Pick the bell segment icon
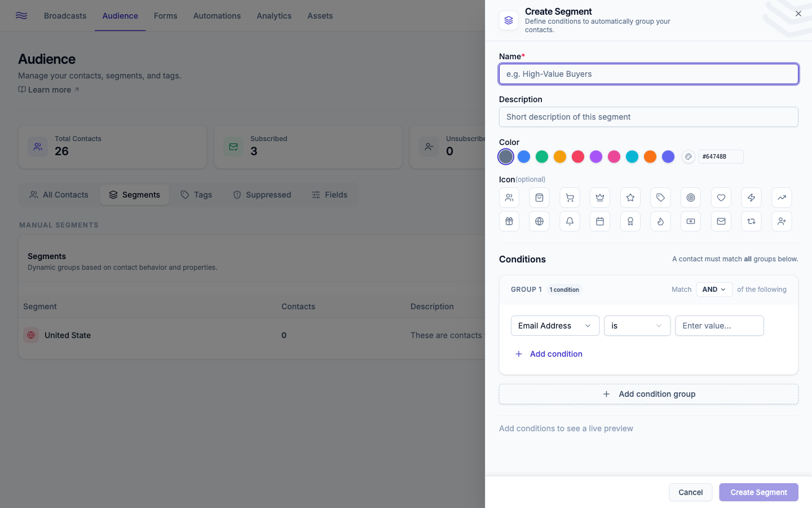The width and height of the screenshot is (812, 508). 570,221
